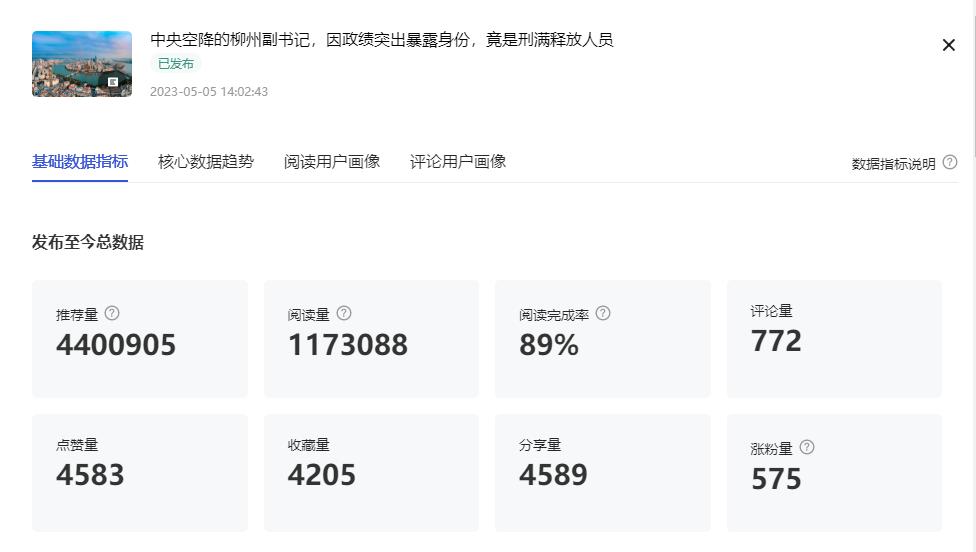This screenshot has height=552, width=976.
Task: Click the 收藏量 label
Action: tap(309, 445)
